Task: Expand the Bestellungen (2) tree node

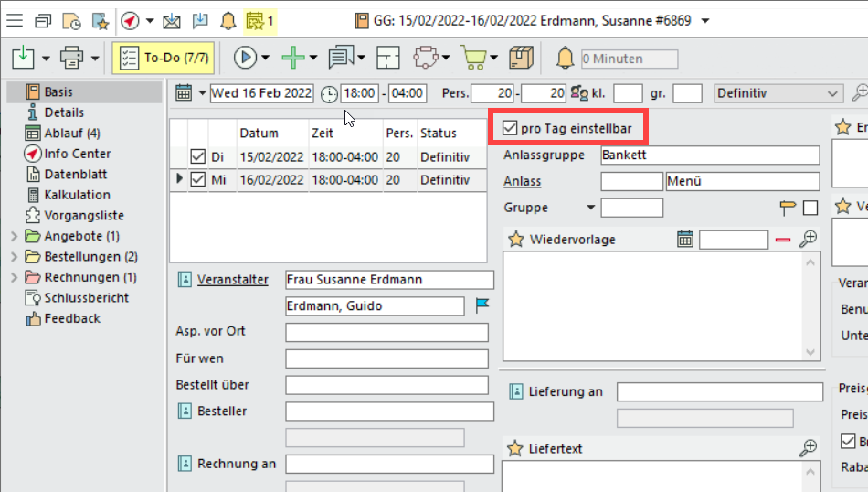Action: [14, 257]
